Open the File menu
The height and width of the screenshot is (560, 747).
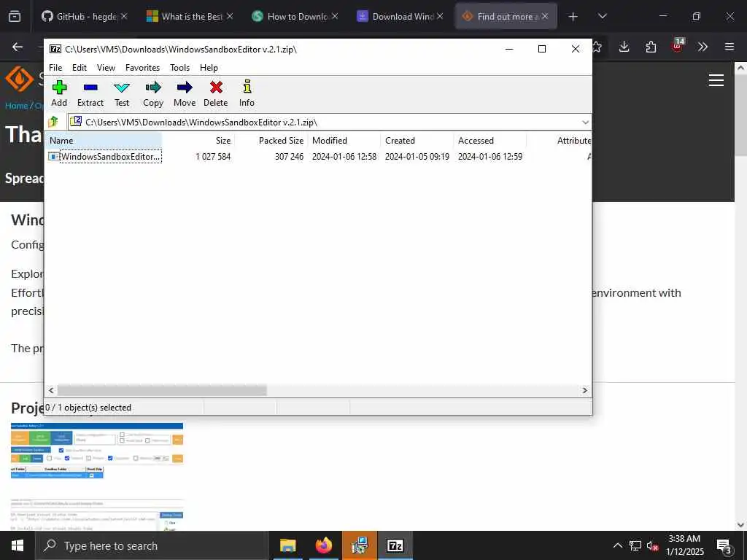(55, 68)
